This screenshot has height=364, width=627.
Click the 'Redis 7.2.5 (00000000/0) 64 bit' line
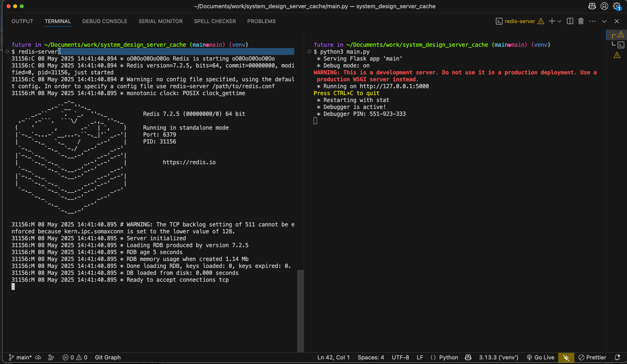(194, 114)
